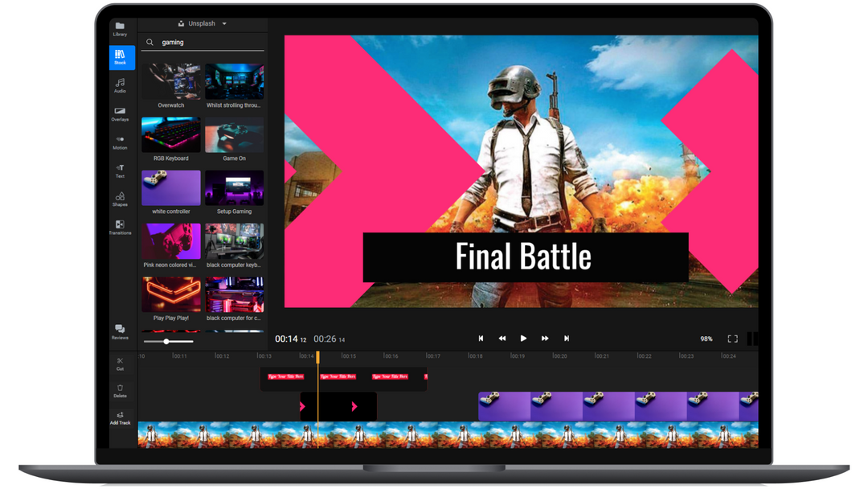Adjust the thumbnail size slider
Screen dimensions: 868x489
166,341
